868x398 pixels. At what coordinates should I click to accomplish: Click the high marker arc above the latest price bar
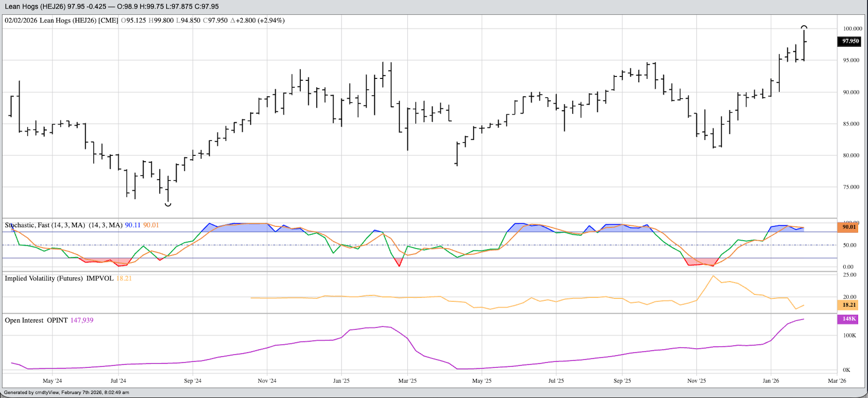pos(804,27)
